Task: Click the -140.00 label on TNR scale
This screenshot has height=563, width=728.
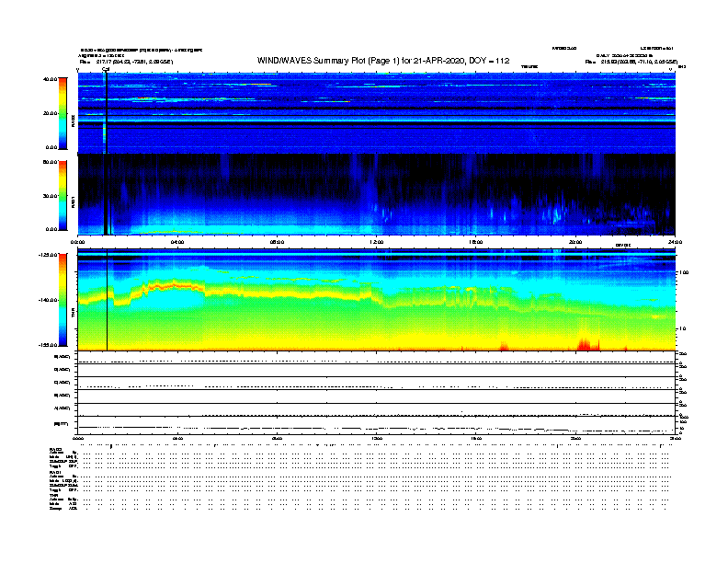Action: coord(48,300)
